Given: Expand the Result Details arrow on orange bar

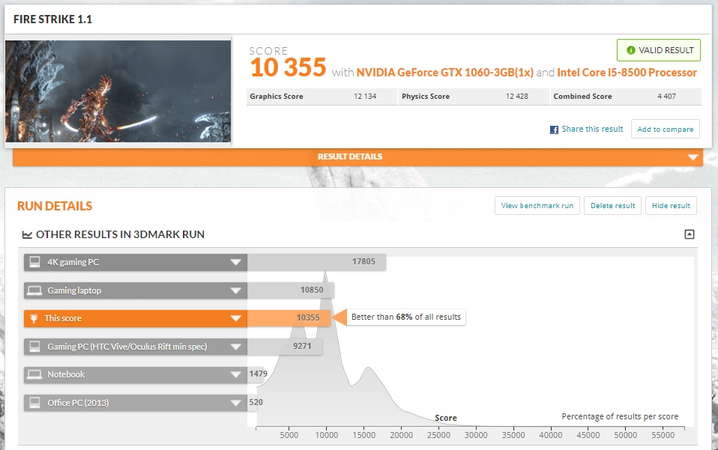Looking at the screenshot, I should tap(693, 157).
